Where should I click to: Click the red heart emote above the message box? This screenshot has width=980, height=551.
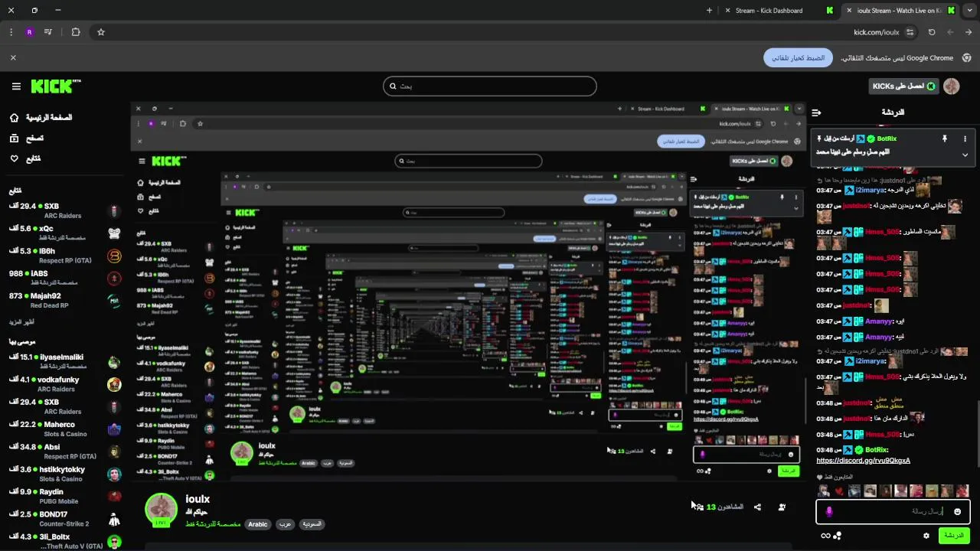(838, 491)
